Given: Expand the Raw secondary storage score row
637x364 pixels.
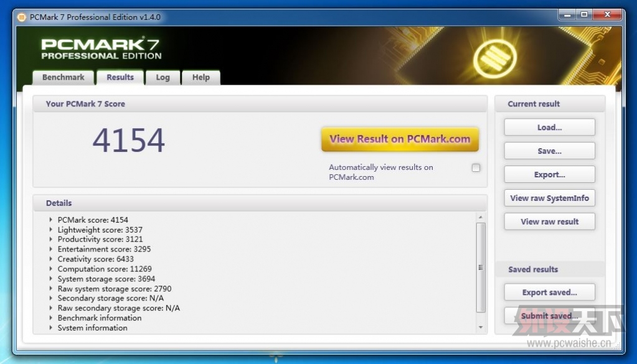Looking at the screenshot, I should (x=51, y=308).
